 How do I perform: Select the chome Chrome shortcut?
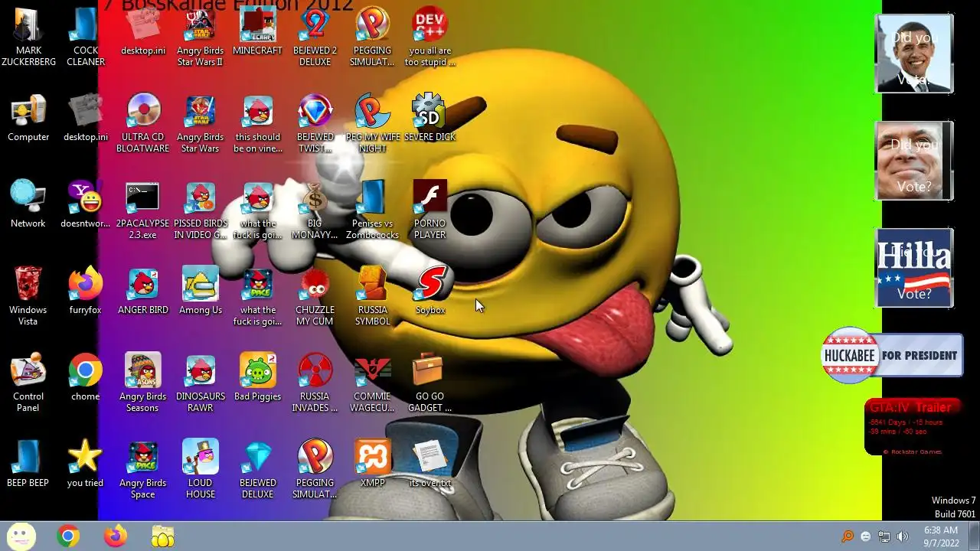[86, 377]
